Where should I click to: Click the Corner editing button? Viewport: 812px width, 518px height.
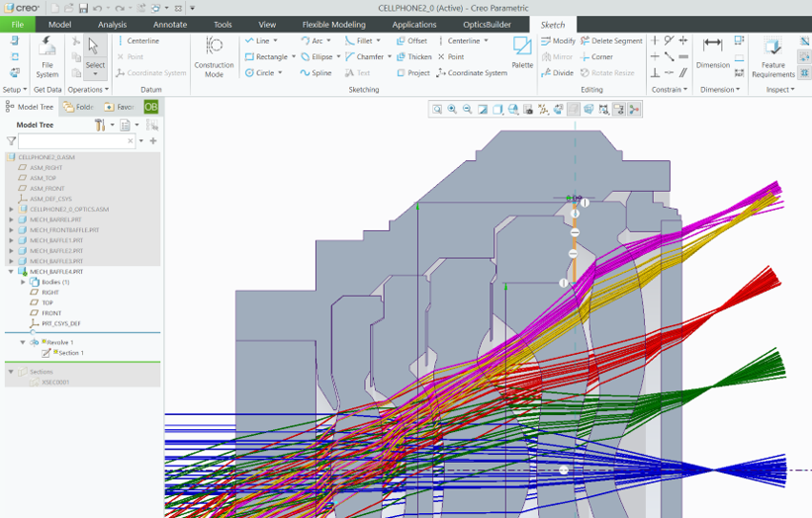point(595,57)
